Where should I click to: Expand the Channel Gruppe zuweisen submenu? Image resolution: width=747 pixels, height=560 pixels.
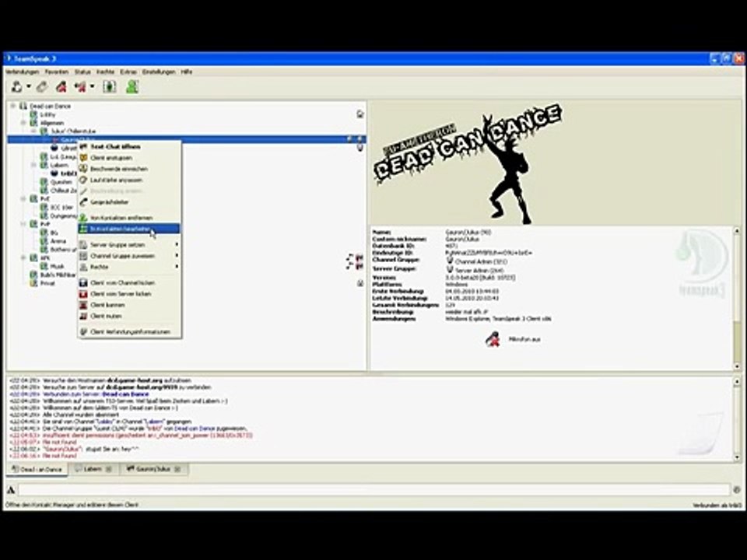pyautogui.click(x=129, y=256)
